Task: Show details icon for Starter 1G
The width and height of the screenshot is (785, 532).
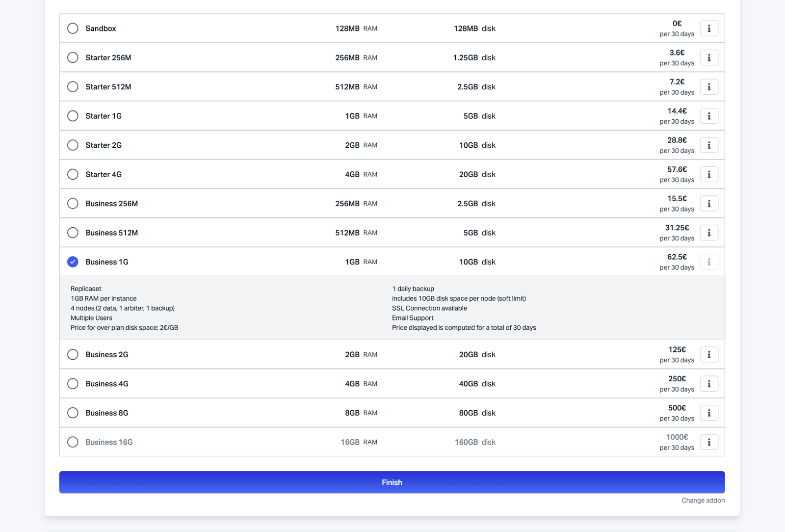Action: (x=709, y=116)
